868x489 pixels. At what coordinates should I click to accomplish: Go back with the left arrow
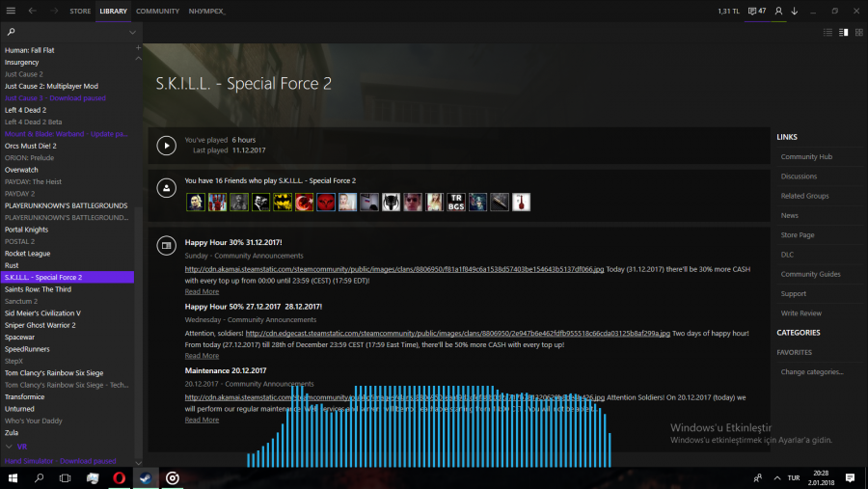tap(32, 11)
